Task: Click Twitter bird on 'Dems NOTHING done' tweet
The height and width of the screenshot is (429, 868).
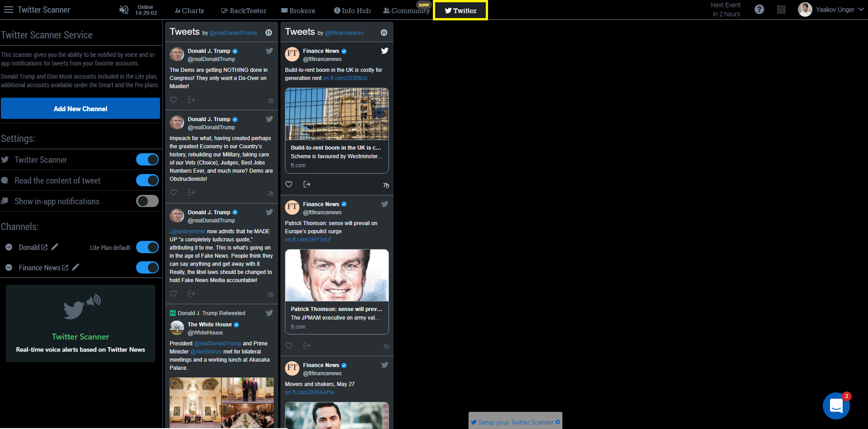Action: 269,51
